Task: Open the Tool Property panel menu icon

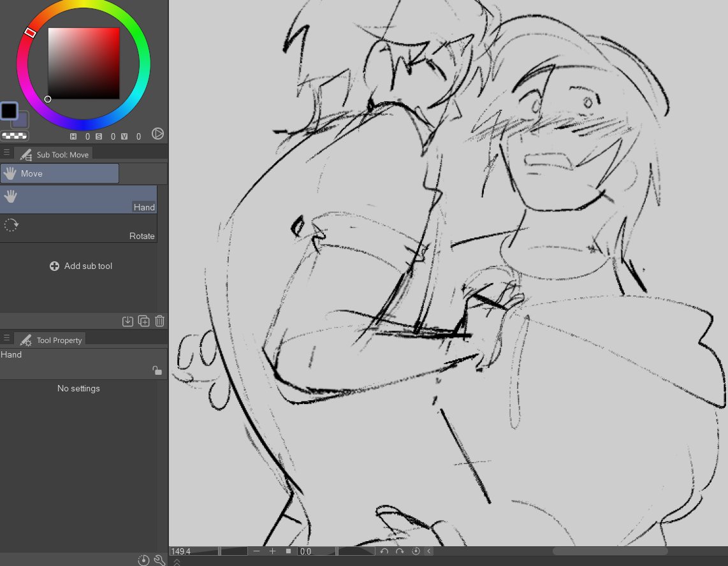Action: (6, 338)
